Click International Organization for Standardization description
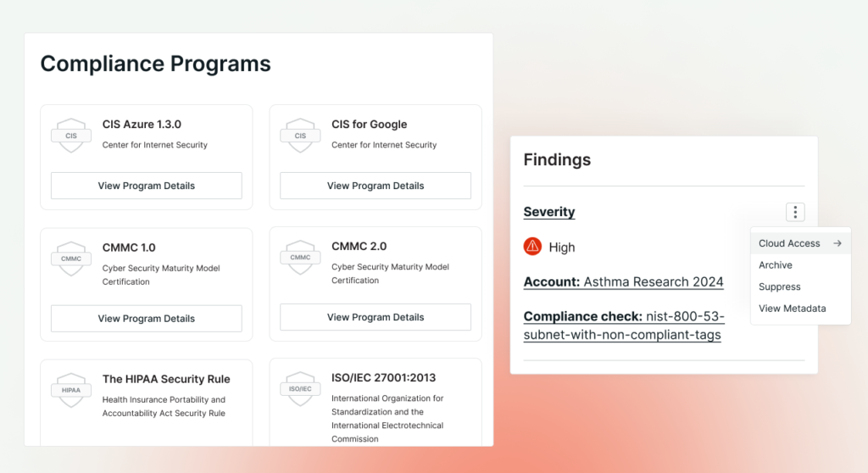This screenshot has height=473, width=868. (387, 418)
